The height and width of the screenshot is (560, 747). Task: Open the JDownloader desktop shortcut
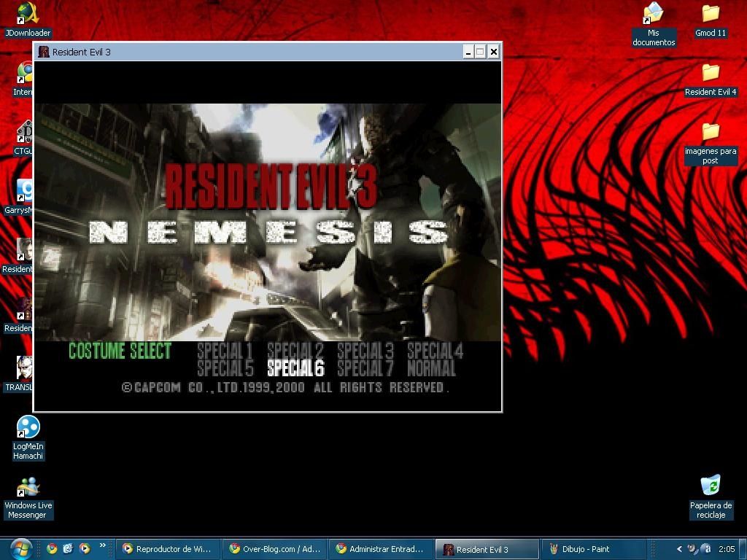pos(27,19)
